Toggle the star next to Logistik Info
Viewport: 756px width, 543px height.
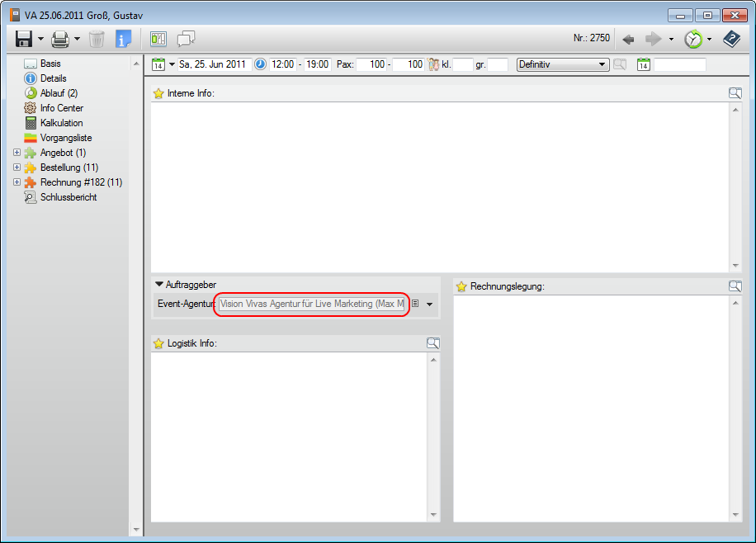pyautogui.click(x=158, y=343)
